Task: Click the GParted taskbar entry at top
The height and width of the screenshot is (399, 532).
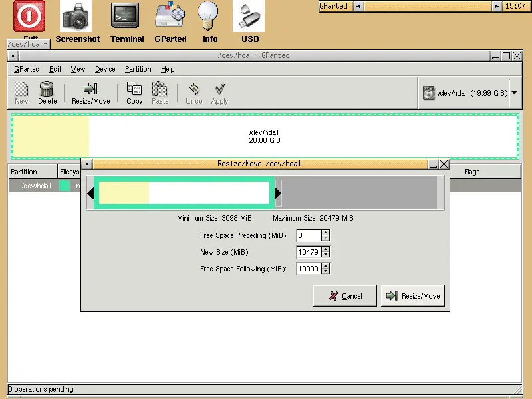Action: (335, 6)
